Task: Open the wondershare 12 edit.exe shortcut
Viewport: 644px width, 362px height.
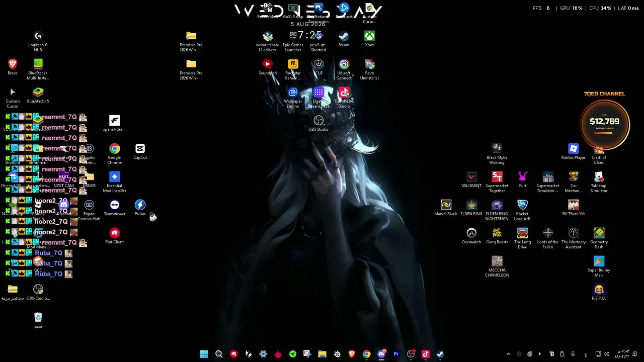Action: tap(268, 36)
